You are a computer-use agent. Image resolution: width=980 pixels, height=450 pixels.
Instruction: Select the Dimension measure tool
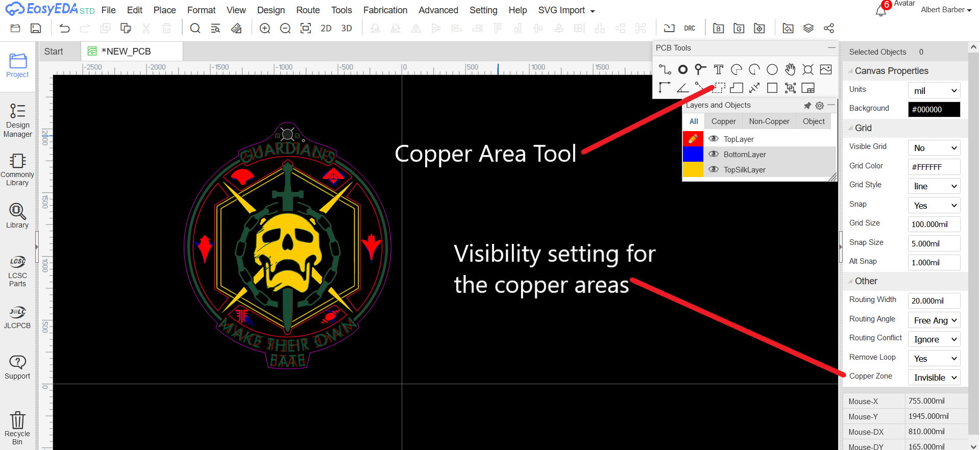click(754, 88)
